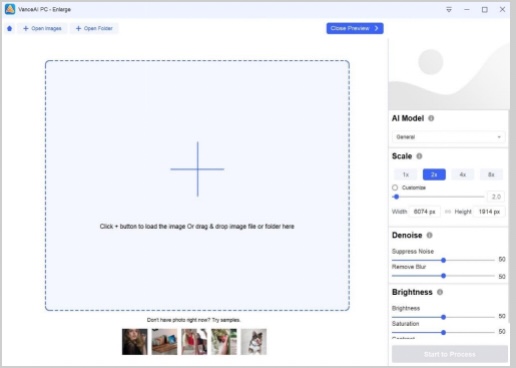Click Close Preview button
Screen dimensions: 516x368
pos(355,28)
